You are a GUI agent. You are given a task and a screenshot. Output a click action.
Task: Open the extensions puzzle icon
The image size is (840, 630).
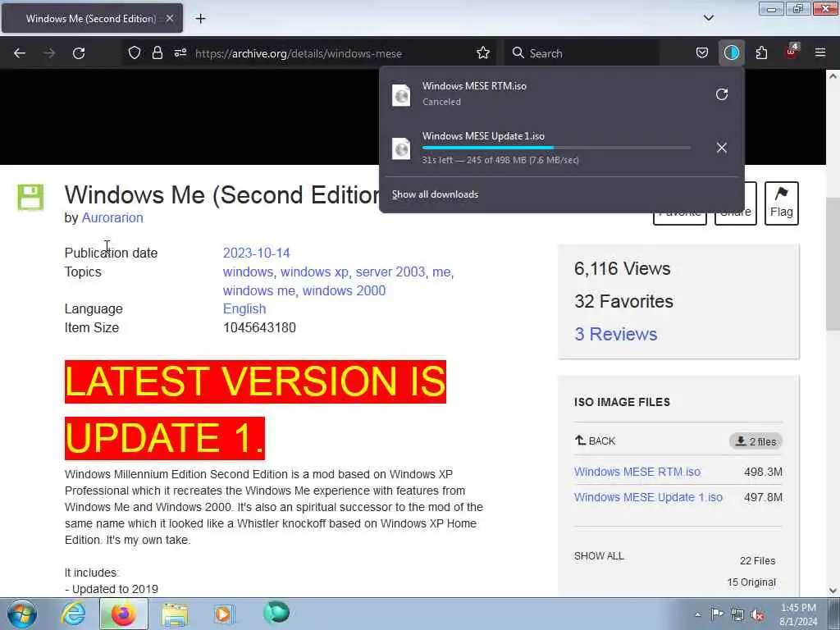coord(761,53)
